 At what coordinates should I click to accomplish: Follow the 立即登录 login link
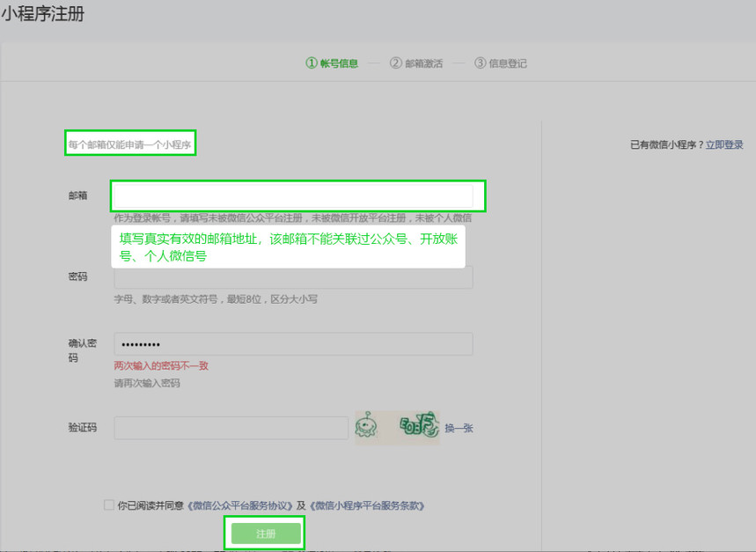coord(724,144)
